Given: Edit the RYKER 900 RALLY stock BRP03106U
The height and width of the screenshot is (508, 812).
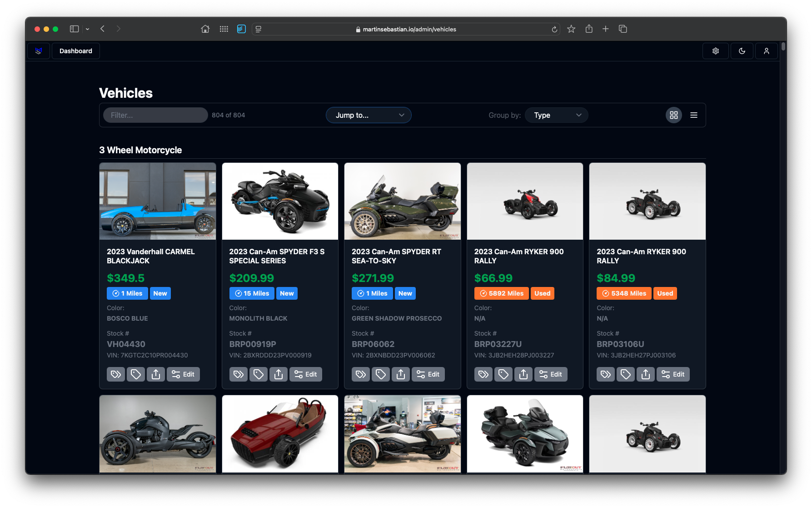Looking at the screenshot, I should coord(673,374).
